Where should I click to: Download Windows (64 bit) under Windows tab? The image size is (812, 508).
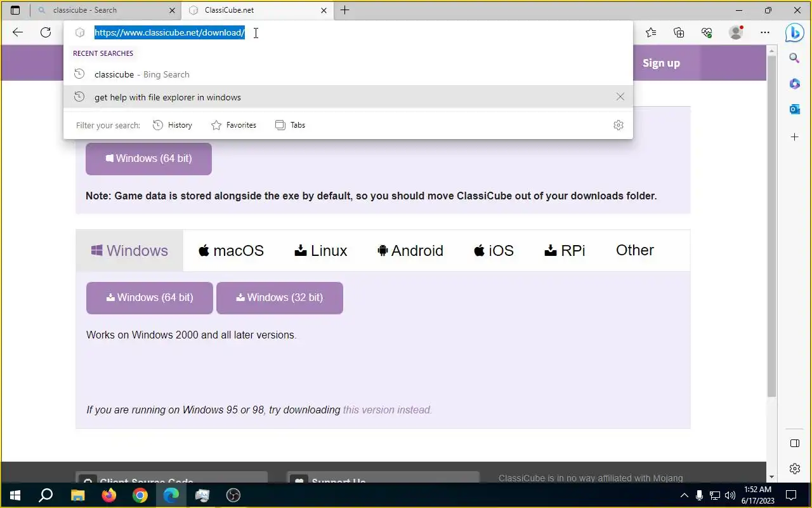[x=150, y=298]
